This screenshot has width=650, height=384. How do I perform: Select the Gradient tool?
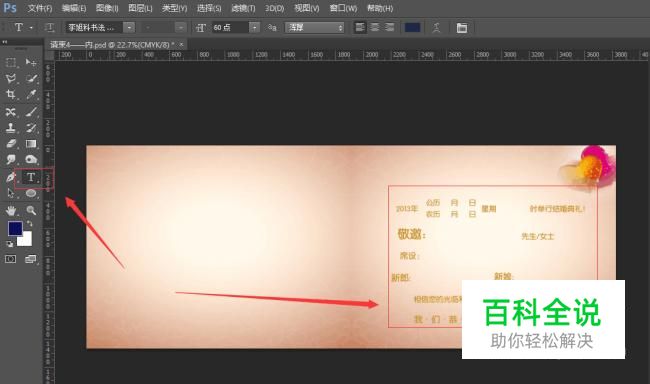click(x=31, y=143)
